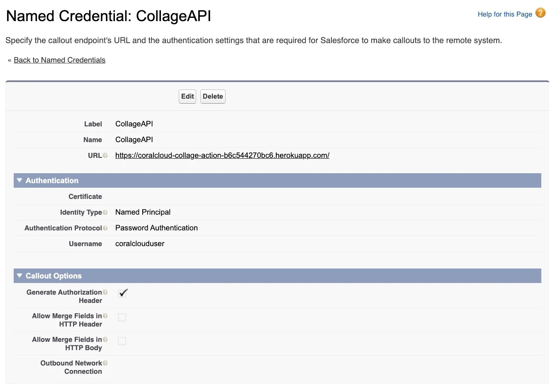The image size is (555, 392).
Task: Open the coralcloud herokuapp URL link
Action: coord(222,155)
